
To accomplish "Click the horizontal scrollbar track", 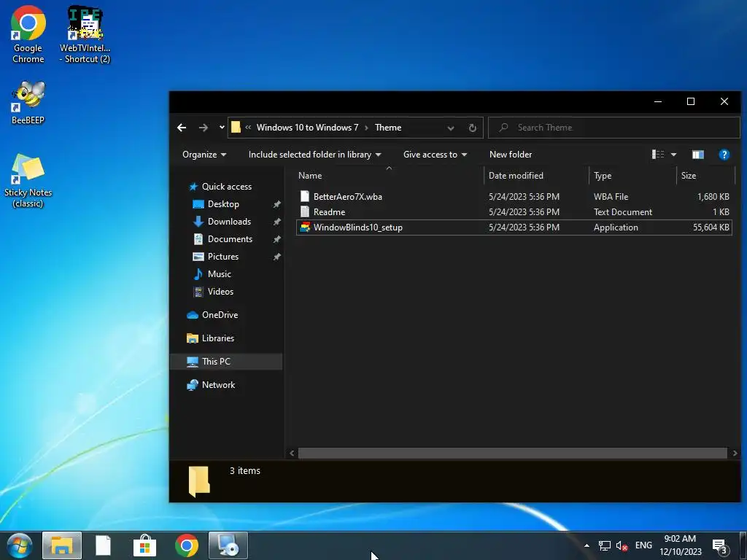I will pos(513,453).
